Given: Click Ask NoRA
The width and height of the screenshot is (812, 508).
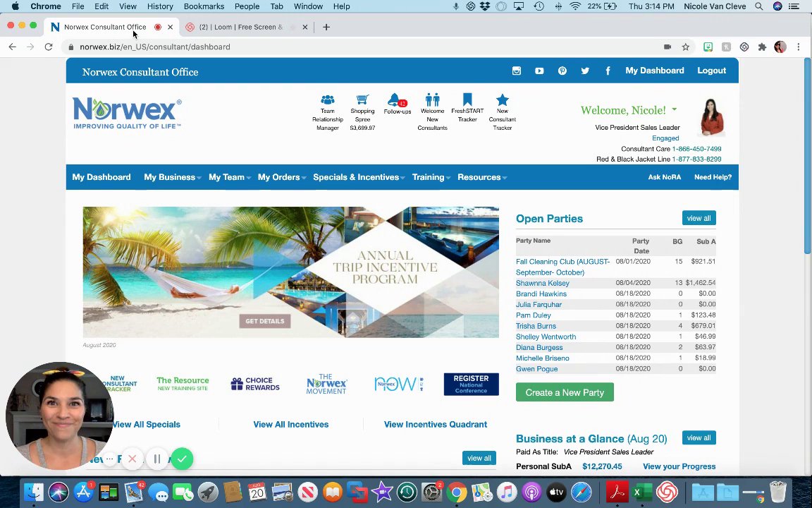Looking at the screenshot, I should click(665, 177).
